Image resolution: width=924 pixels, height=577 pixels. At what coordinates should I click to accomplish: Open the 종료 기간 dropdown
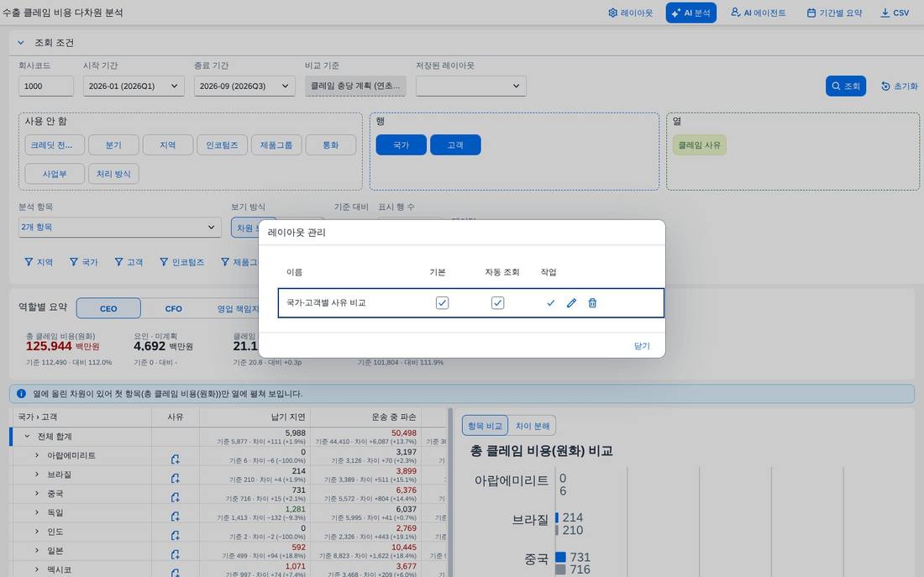pyautogui.click(x=244, y=86)
